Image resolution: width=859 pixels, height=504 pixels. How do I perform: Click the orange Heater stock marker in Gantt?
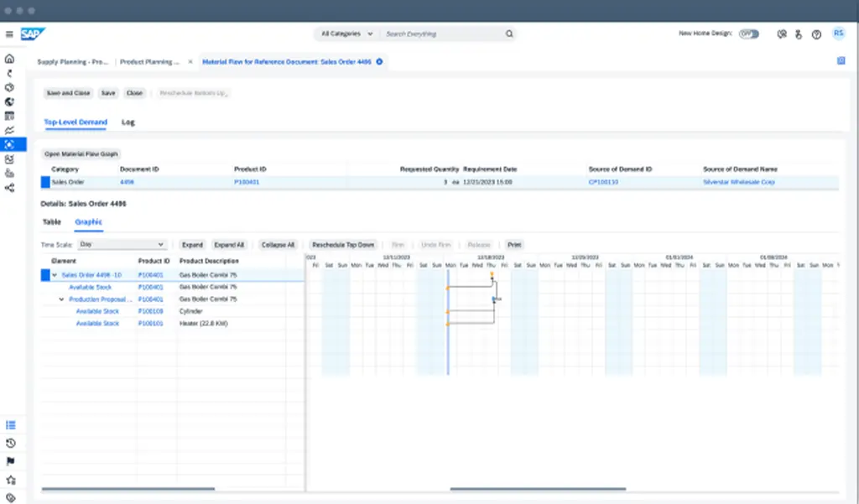[x=448, y=324]
